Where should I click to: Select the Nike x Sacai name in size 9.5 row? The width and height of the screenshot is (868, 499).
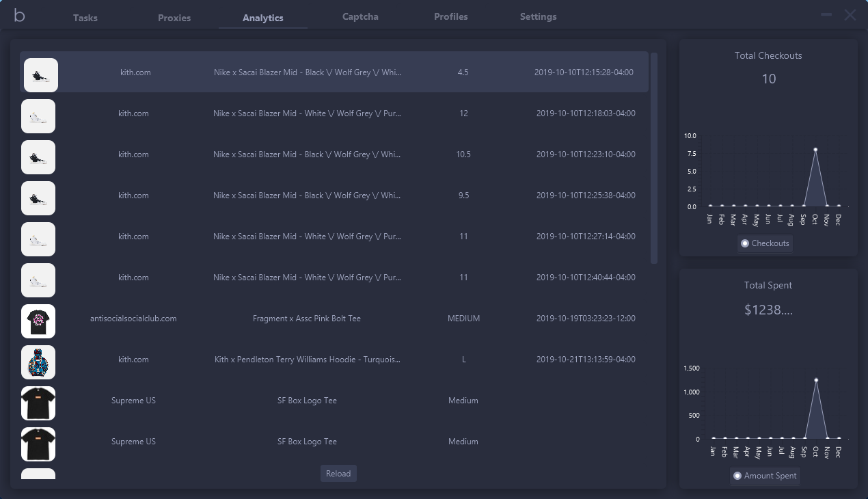pyautogui.click(x=307, y=195)
